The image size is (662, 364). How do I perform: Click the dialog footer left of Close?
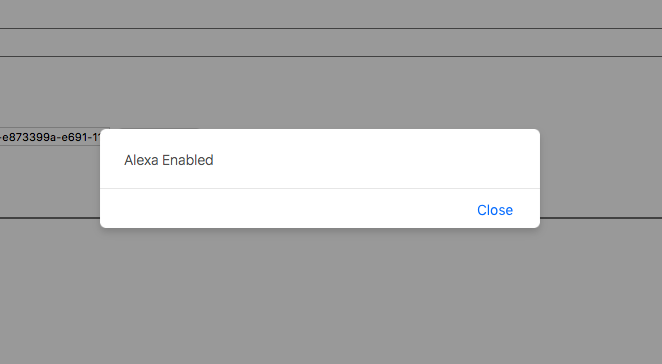[287, 209]
